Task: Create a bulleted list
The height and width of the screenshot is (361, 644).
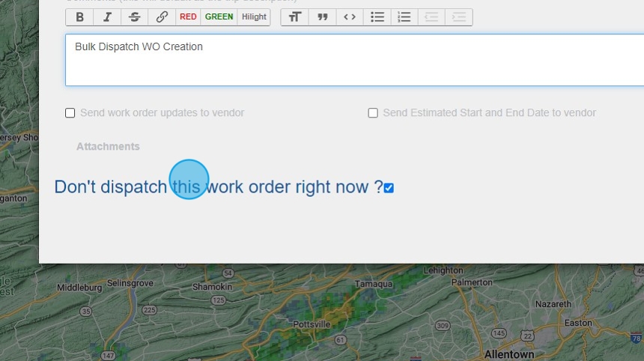Action: coord(377,16)
